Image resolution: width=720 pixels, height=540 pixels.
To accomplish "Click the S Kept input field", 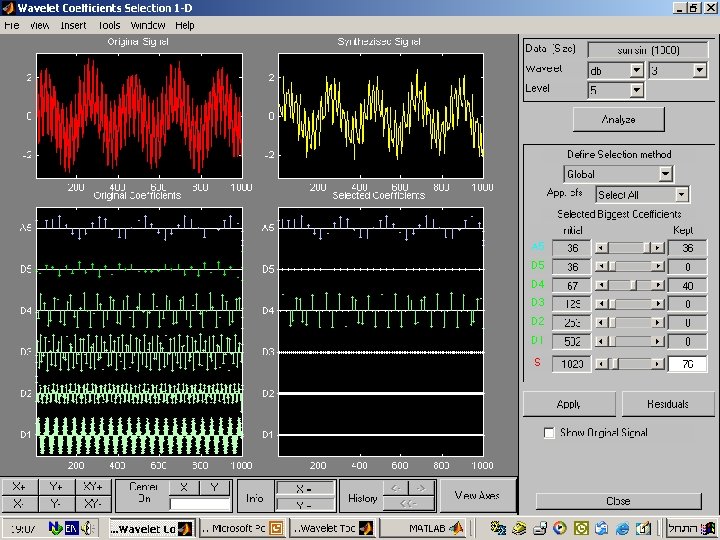I will click(x=688, y=364).
